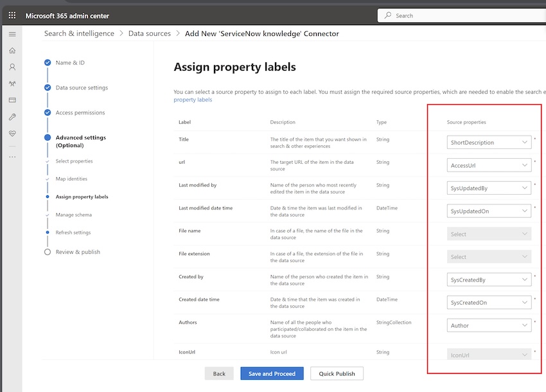Viewport: 546px width, 392px height.
Task: Select the completed Name & ID step indicator
Action: (x=47, y=63)
